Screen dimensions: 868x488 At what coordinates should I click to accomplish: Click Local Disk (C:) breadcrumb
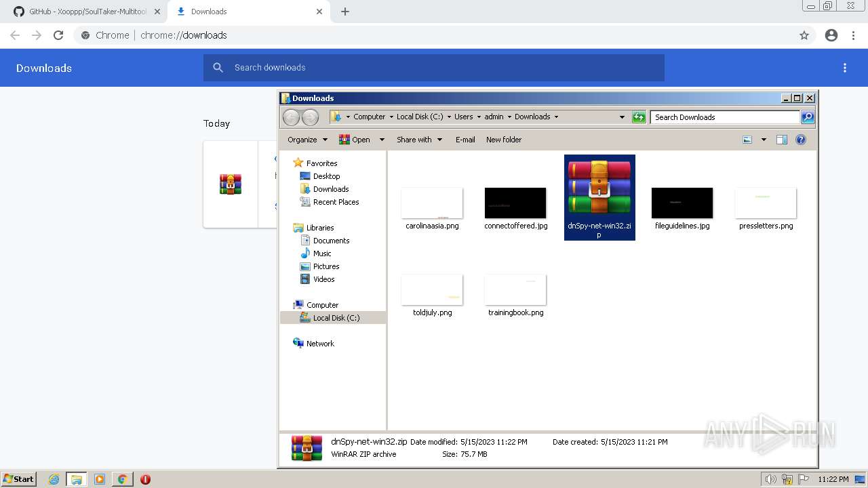pyautogui.click(x=420, y=117)
